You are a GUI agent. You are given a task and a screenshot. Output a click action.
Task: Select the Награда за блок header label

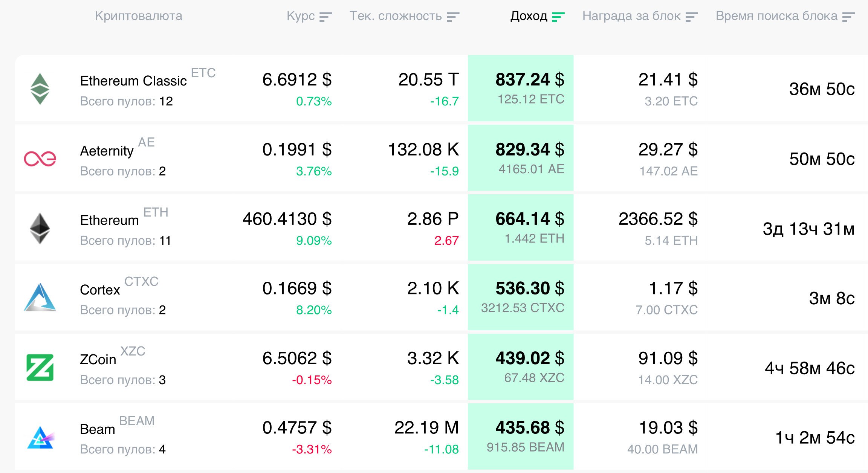[631, 16]
